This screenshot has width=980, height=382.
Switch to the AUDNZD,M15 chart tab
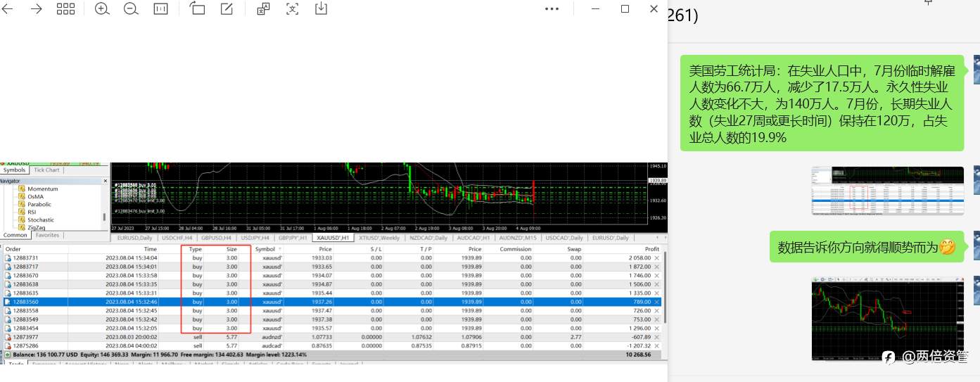click(517, 238)
